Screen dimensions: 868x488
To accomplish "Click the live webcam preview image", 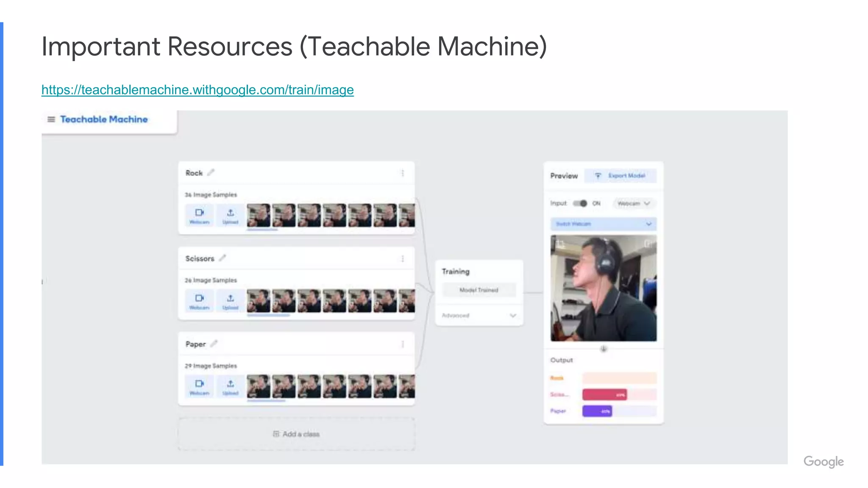I will [x=604, y=288].
